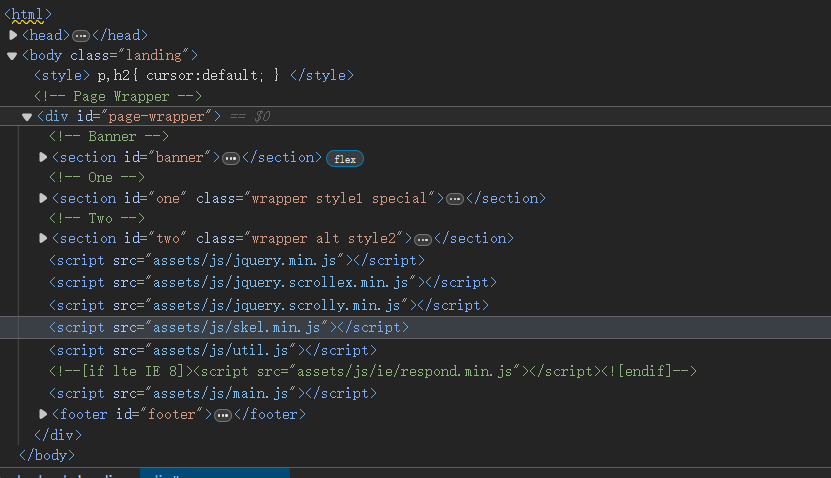Open the assets/js/skel.min.js source link

tap(237, 327)
